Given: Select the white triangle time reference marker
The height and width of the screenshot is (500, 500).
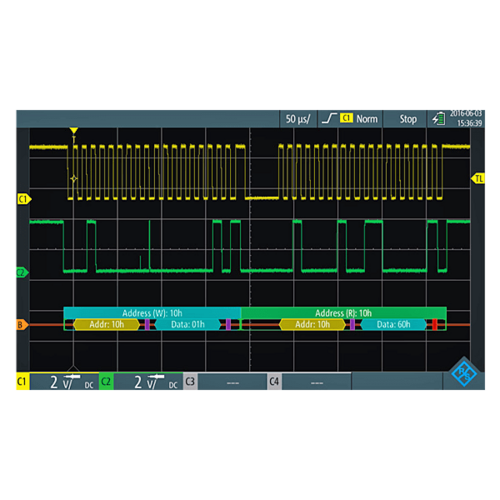Looking at the screenshot, I should click(73, 368).
